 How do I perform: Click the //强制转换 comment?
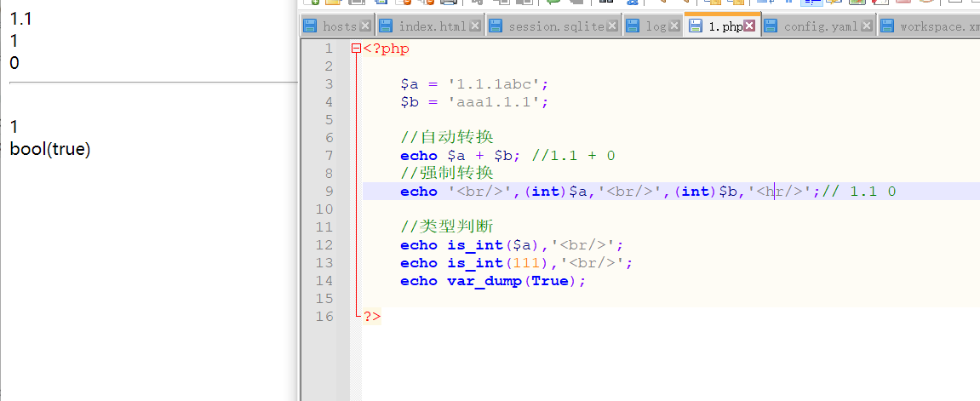(x=448, y=173)
